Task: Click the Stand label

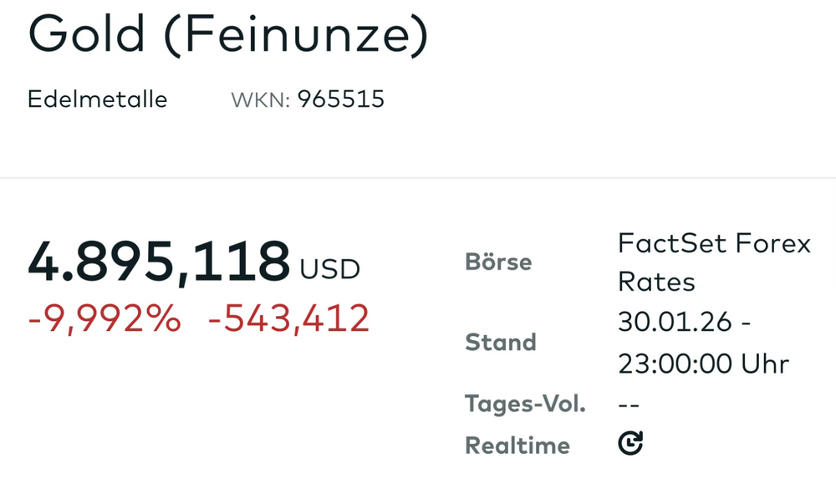Action: click(x=500, y=342)
